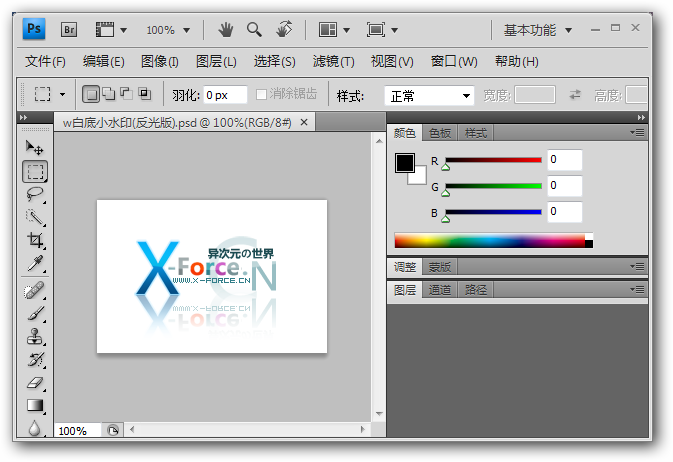Launch Bridge with the Br icon
Image resolution: width=673 pixels, height=462 pixels.
click(x=69, y=30)
